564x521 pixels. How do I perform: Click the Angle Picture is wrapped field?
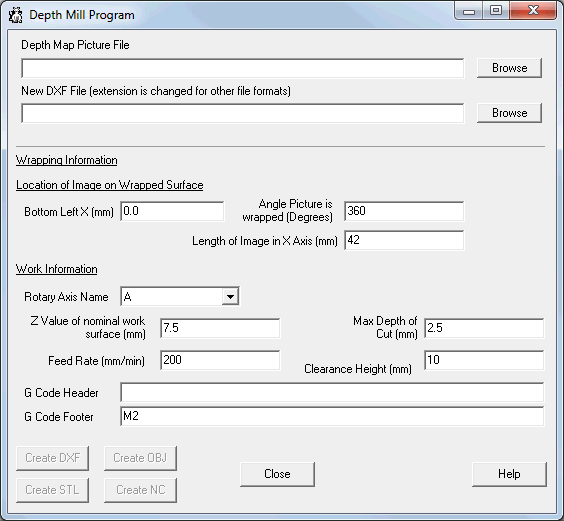coord(404,211)
